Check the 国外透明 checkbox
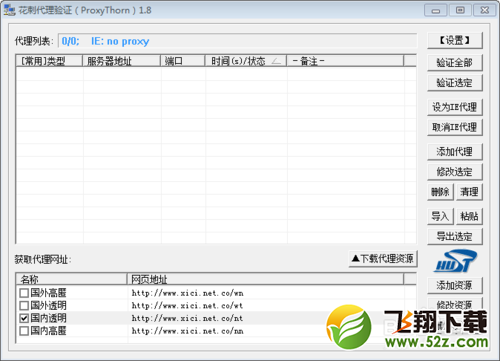The image size is (500, 361). pyautogui.click(x=24, y=306)
